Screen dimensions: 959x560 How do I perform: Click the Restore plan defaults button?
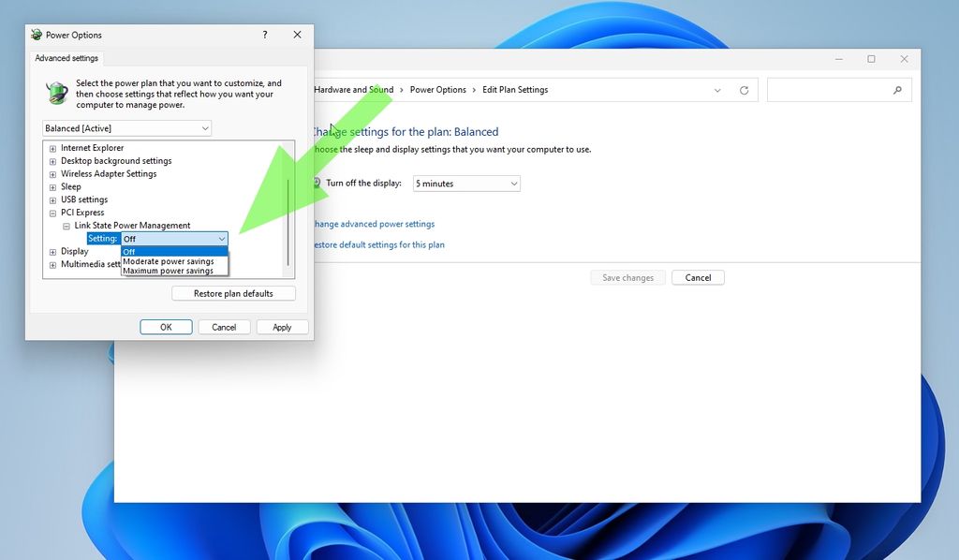point(232,292)
